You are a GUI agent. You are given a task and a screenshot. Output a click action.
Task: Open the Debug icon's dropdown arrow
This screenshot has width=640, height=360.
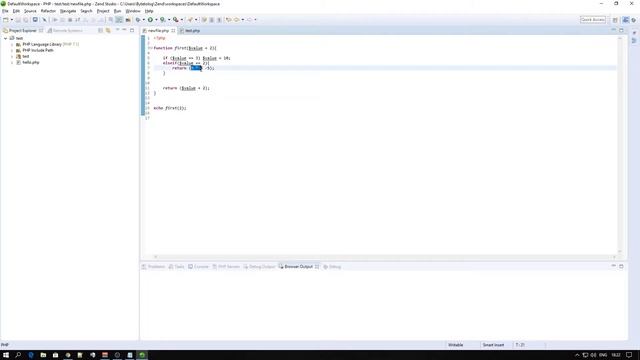(144, 20)
